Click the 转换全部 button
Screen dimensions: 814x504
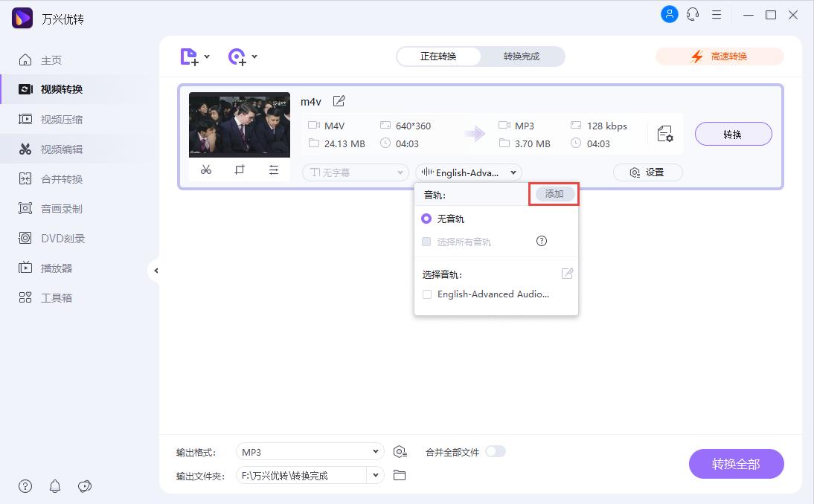tap(736, 463)
